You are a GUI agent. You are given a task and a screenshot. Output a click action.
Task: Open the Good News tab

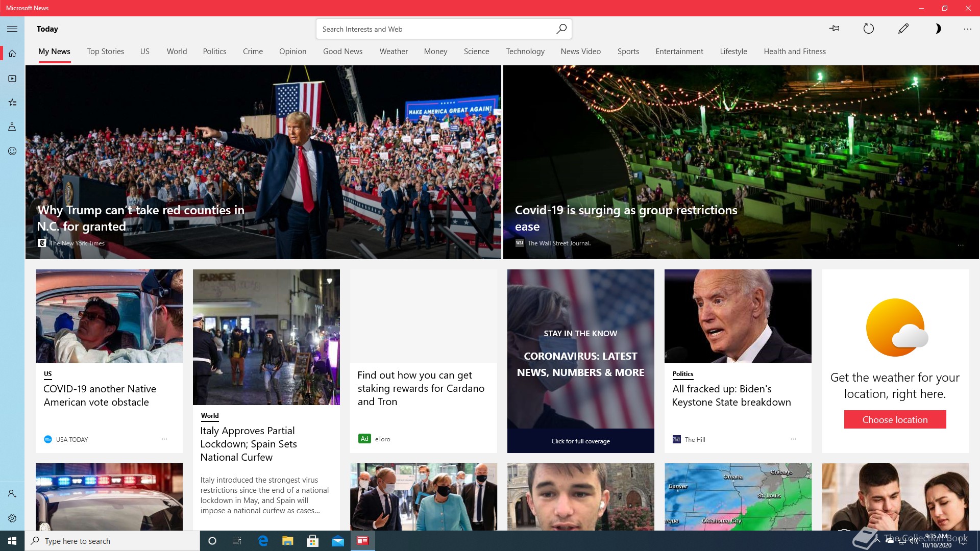tap(342, 52)
